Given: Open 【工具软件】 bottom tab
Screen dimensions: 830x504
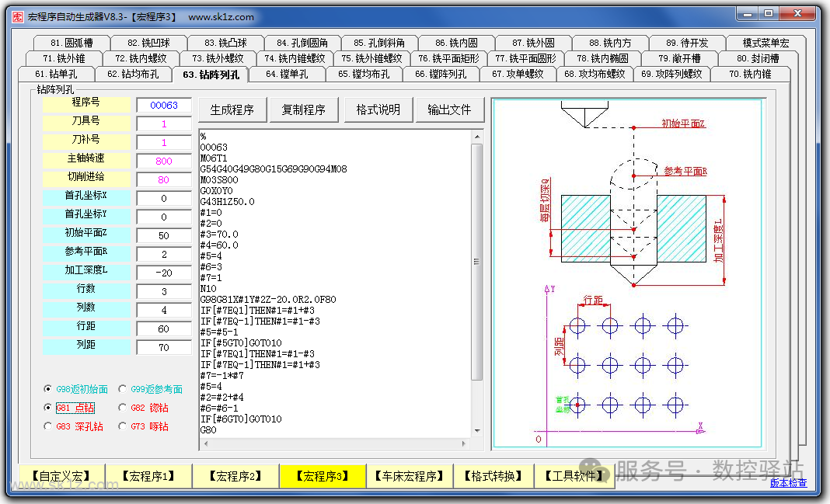Looking at the screenshot, I should (x=574, y=476).
